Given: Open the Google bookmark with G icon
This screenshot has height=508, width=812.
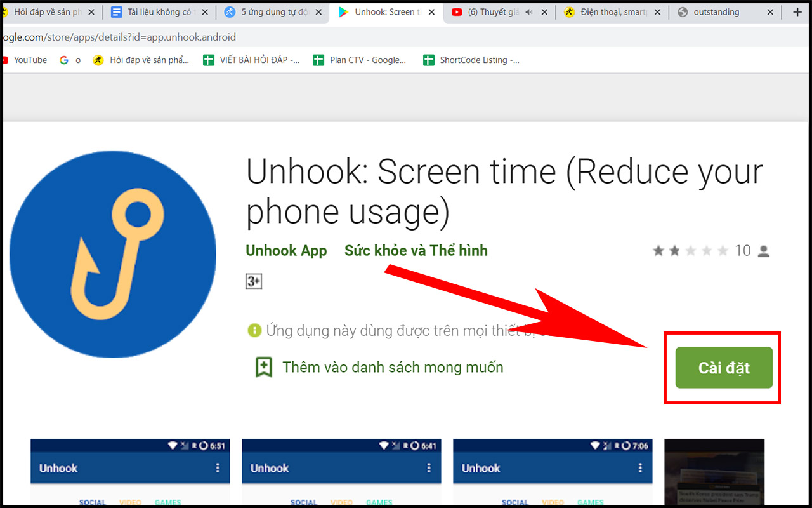Looking at the screenshot, I should [70, 60].
